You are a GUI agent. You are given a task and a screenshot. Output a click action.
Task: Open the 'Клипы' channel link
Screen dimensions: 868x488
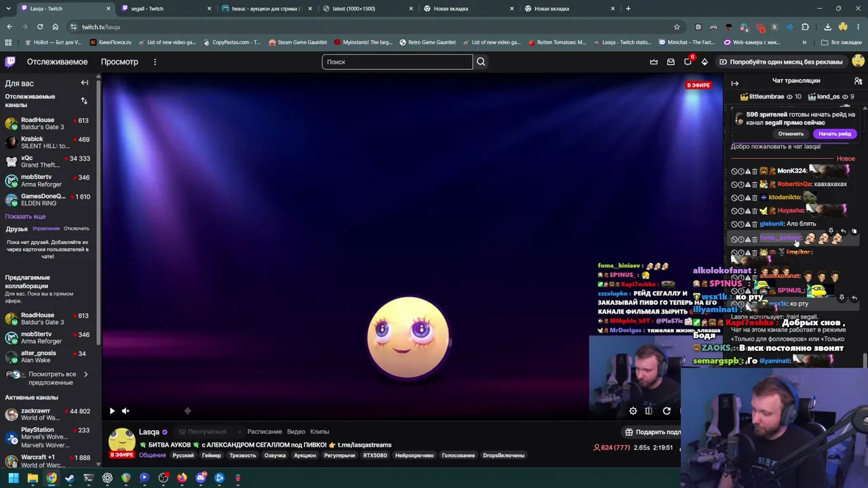[319, 432]
